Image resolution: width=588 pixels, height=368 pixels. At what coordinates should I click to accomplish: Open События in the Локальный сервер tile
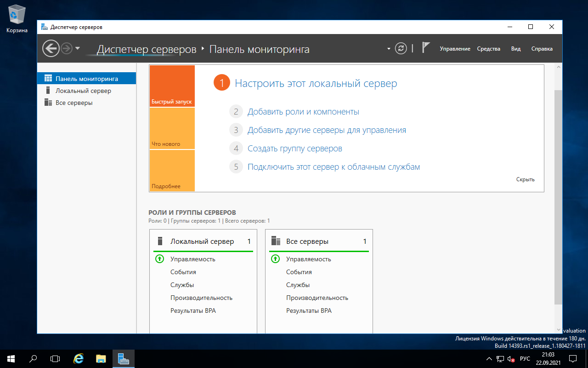pos(183,272)
